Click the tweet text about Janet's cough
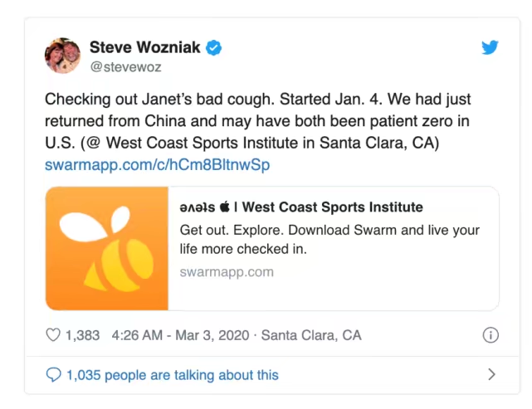This screenshot has width=532, height=409. (257, 121)
